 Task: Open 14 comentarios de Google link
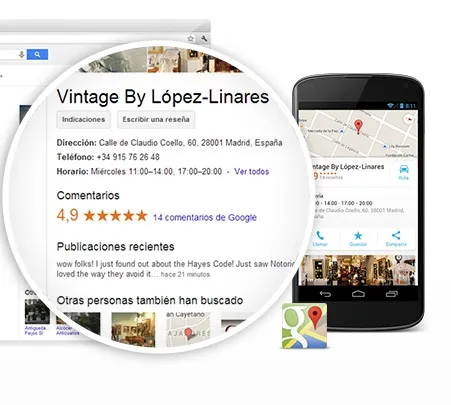[x=205, y=218]
